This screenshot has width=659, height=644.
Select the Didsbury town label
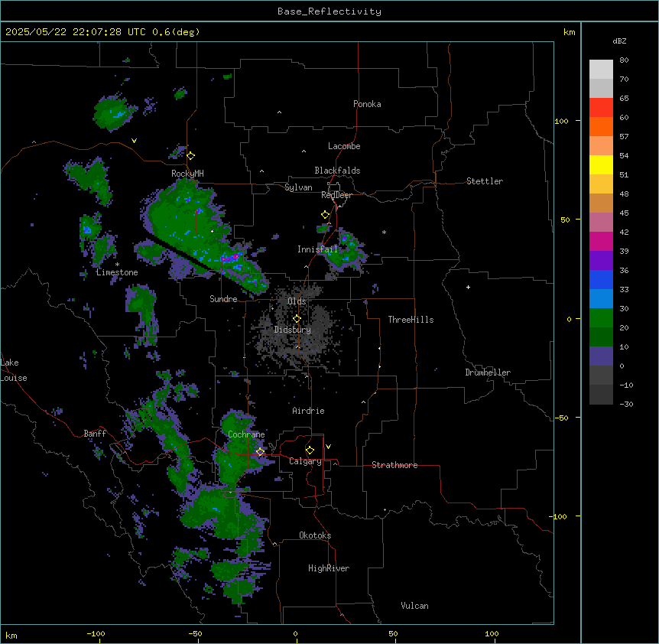point(293,330)
